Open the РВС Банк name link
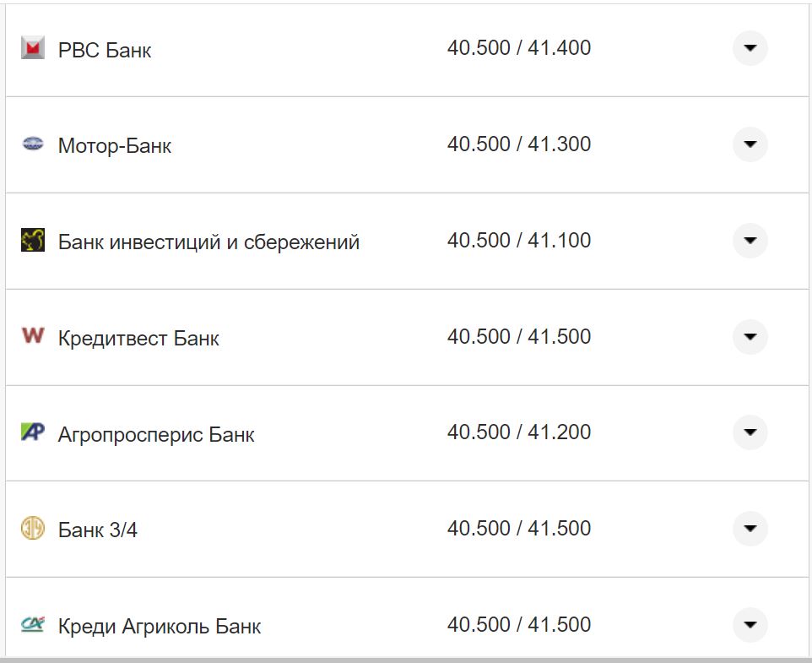 point(105,51)
